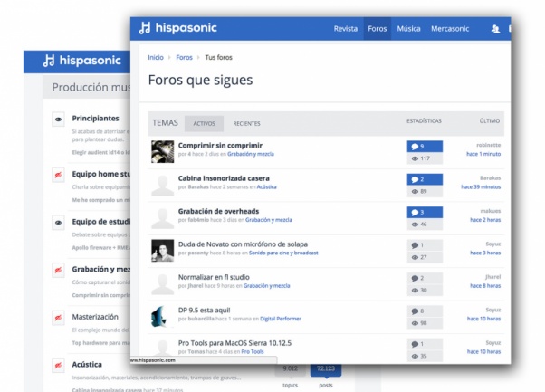Click last poster name robinette
Image resolution: width=545 pixels, height=392 pixels.
point(488,145)
